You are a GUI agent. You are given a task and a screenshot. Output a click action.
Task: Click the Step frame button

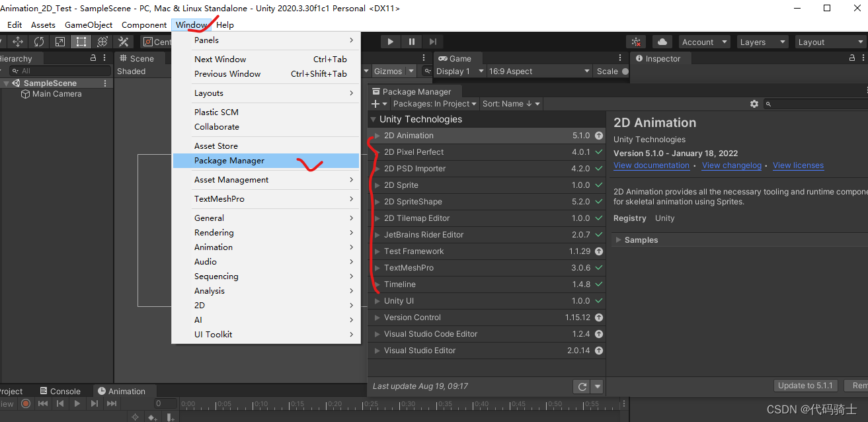click(432, 42)
